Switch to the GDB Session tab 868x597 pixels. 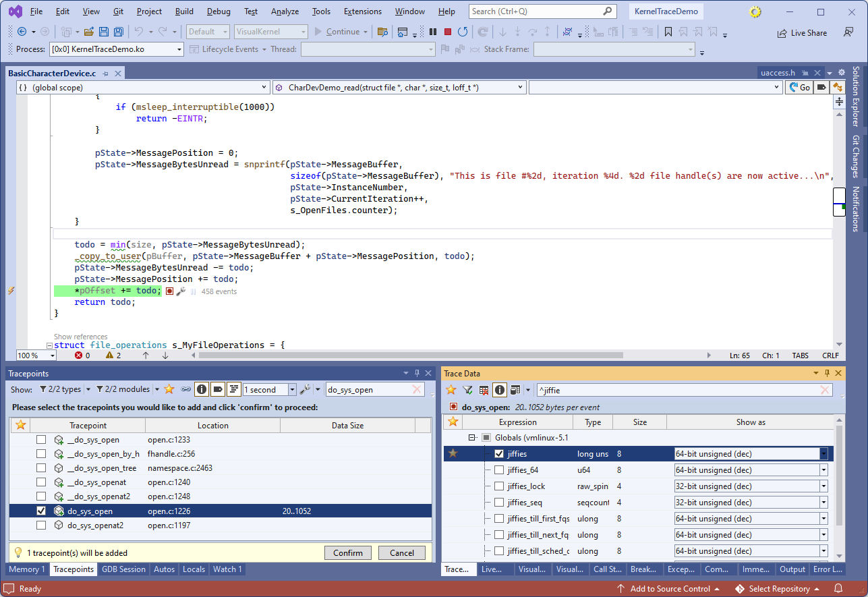point(123,569)
